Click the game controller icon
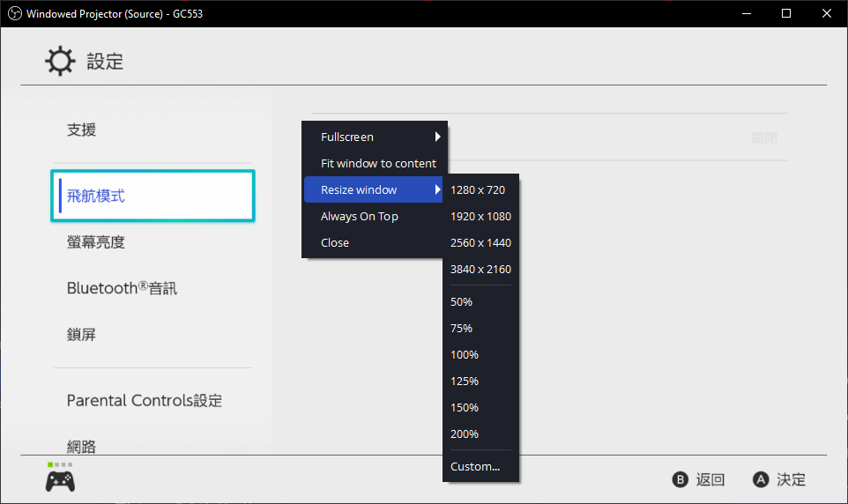This screenshot has height=504, width=848. coord(60,481)
